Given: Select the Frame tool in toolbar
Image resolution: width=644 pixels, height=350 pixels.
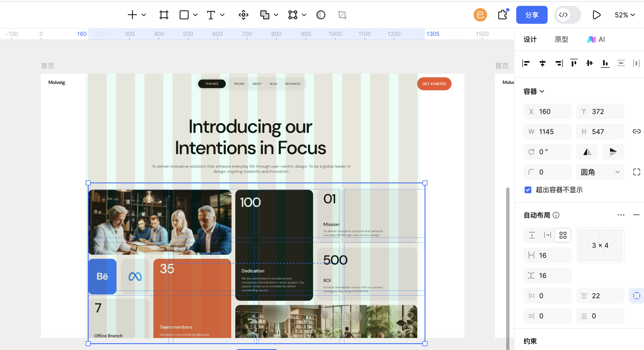Looking at the screenshot, I should pos(164,15).
